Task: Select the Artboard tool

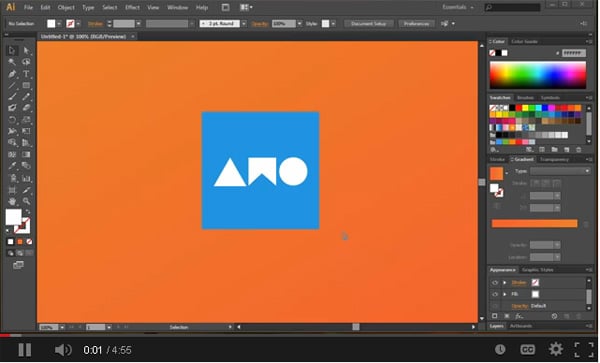Action: point(12,190)
